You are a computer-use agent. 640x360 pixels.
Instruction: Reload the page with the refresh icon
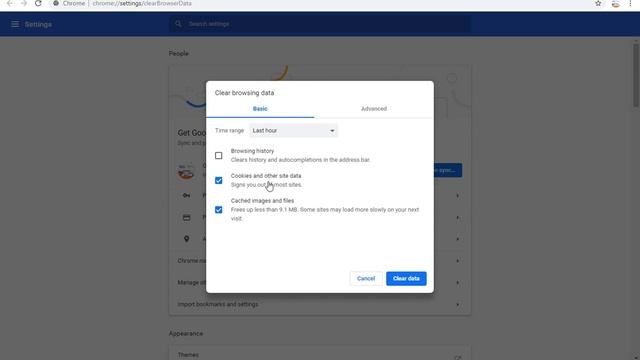point(38,3)
